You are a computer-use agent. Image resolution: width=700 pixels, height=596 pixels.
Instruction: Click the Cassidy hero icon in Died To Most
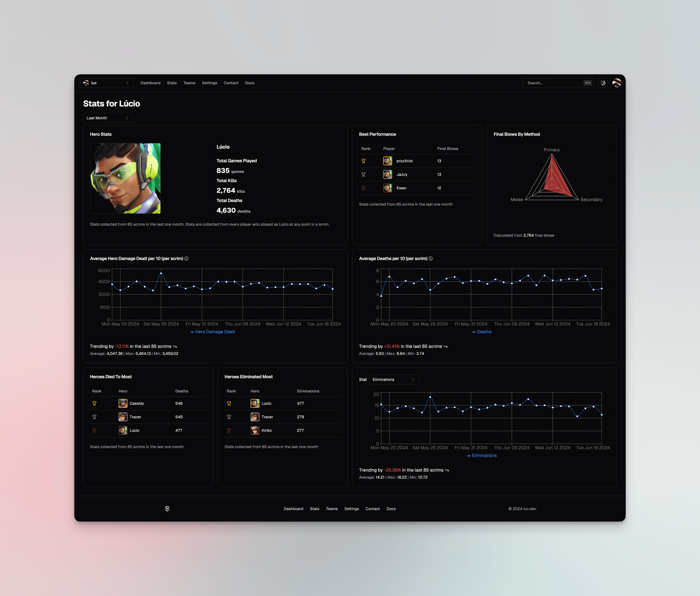tap(123, 403)
